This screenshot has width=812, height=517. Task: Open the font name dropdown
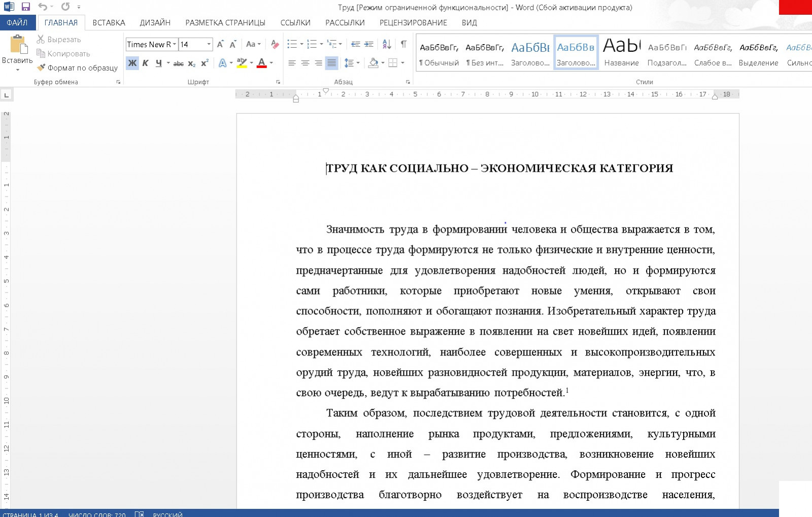point(174,44)
